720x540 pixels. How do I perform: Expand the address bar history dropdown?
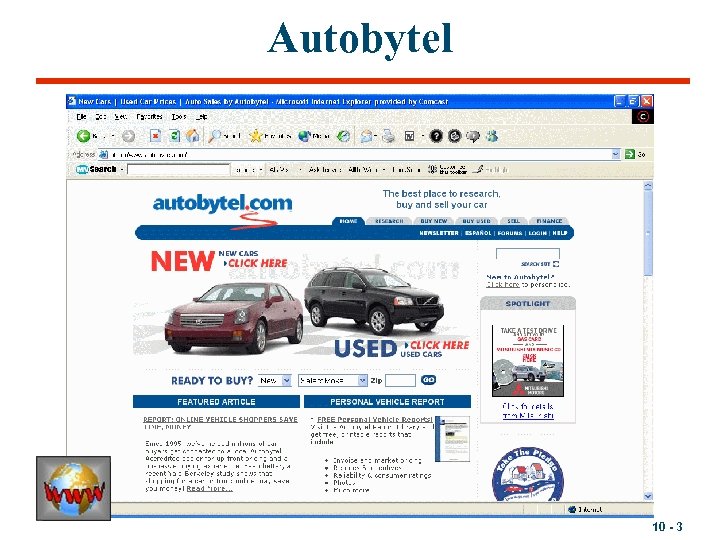(616, 154)
